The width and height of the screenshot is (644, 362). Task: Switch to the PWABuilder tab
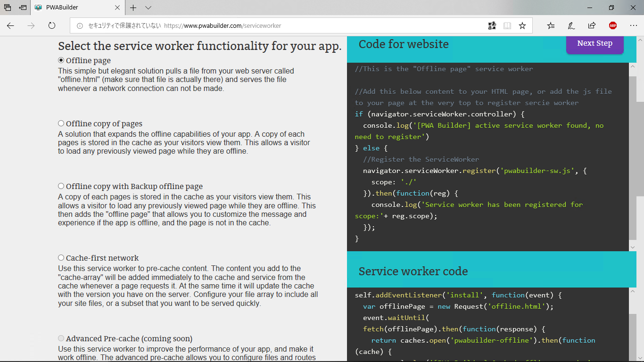tap(78, 8)
